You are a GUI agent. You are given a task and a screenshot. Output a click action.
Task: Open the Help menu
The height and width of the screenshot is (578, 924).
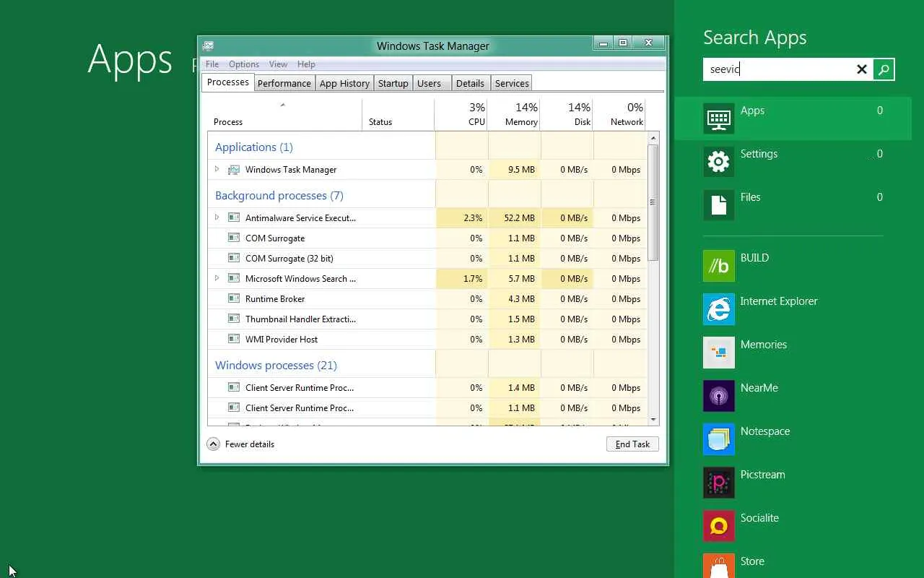pos(306,64)
